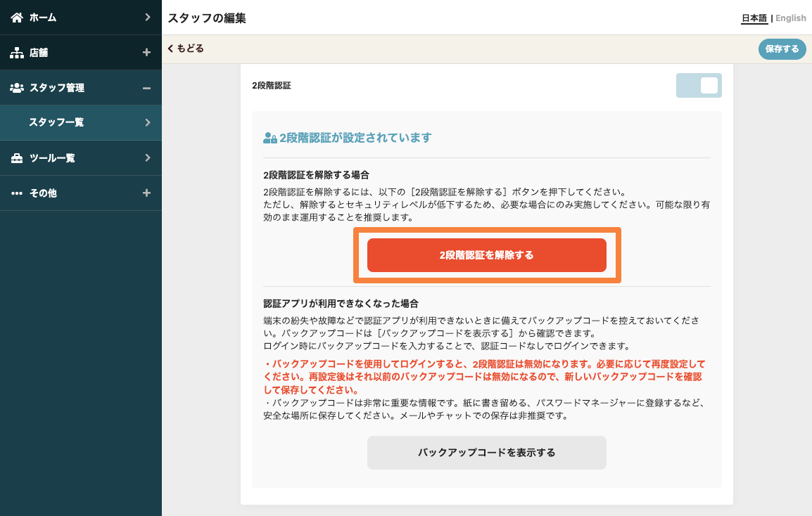Expand the その他 section plus sign
Image resolution: width=812 pixels, height=516 pixels.
click(x=146, y=193)
